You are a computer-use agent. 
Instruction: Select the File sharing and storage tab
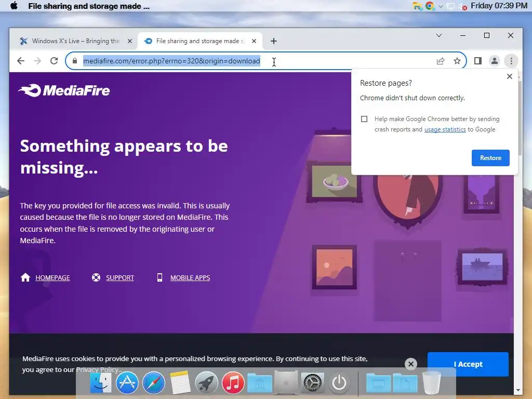pyautogui.click(x=199, y=41)
